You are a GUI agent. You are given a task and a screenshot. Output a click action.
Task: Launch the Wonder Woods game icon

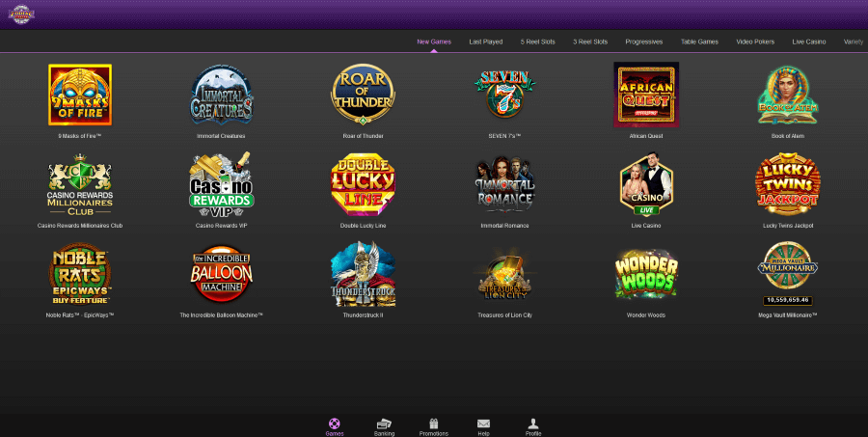coord(646,275)
